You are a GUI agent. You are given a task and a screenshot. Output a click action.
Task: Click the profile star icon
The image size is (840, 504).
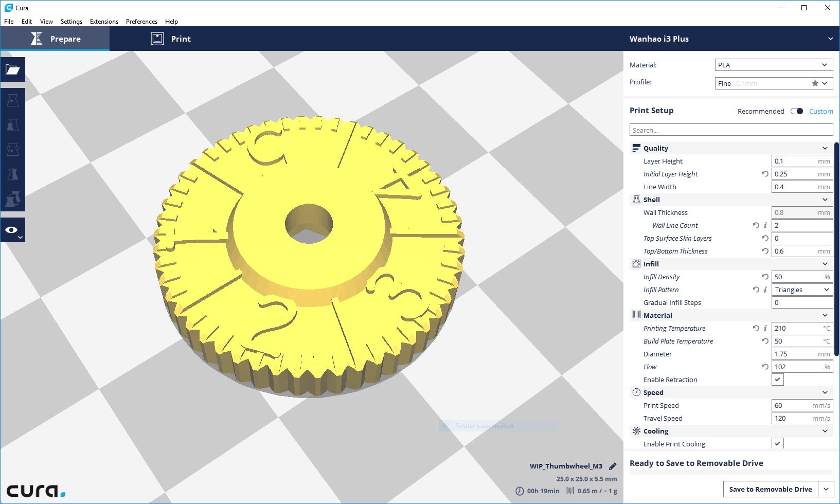pos(815,83)
